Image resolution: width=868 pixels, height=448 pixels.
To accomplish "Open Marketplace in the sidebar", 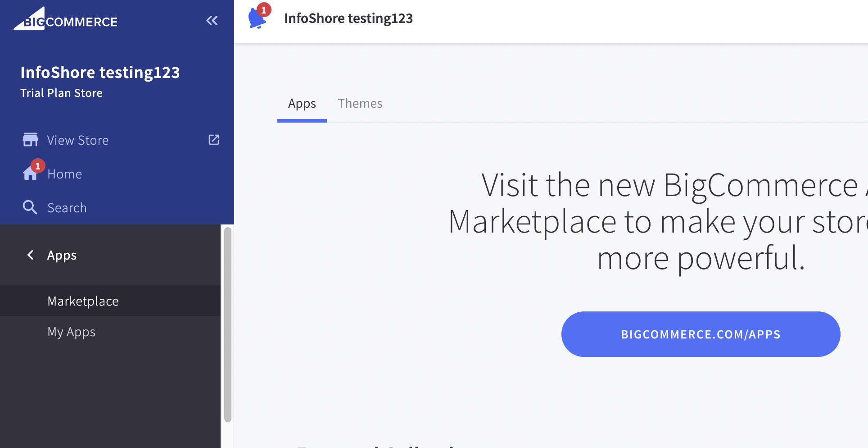I will (83, 301).
